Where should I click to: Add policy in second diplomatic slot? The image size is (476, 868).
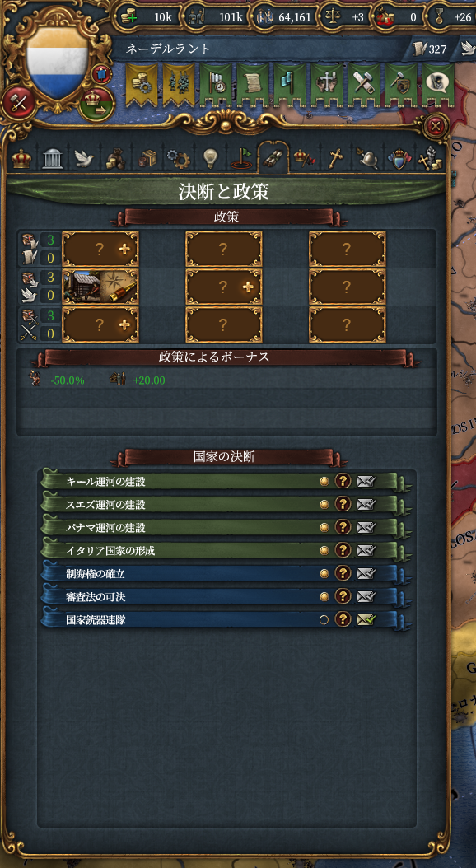point(224,287)
